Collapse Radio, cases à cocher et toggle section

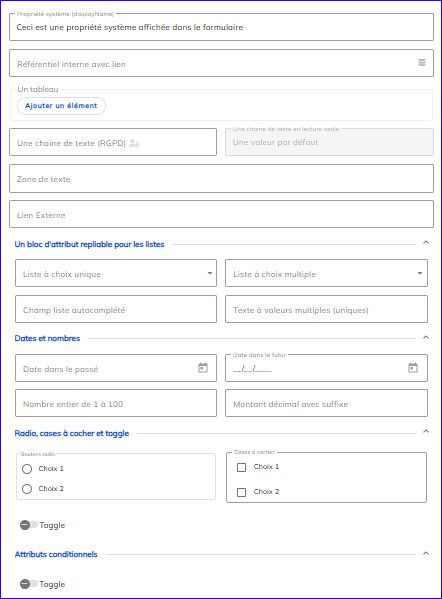tap(426, 432)
